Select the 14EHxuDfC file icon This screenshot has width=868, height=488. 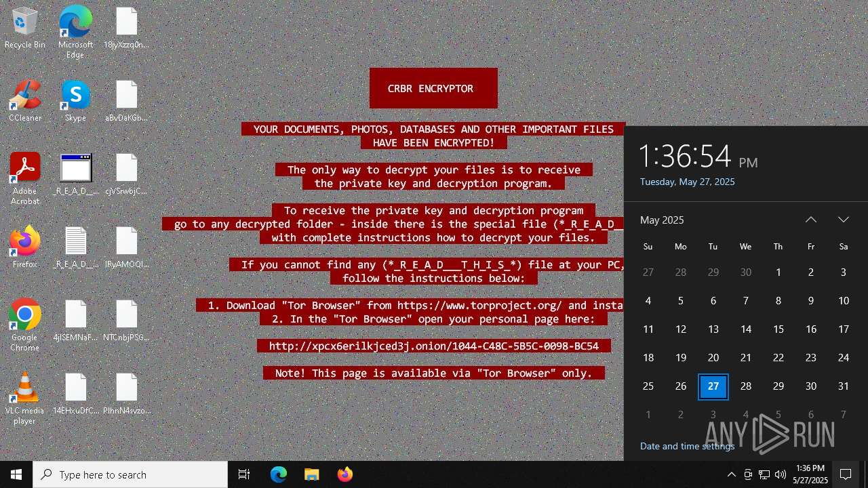(75, 394)
